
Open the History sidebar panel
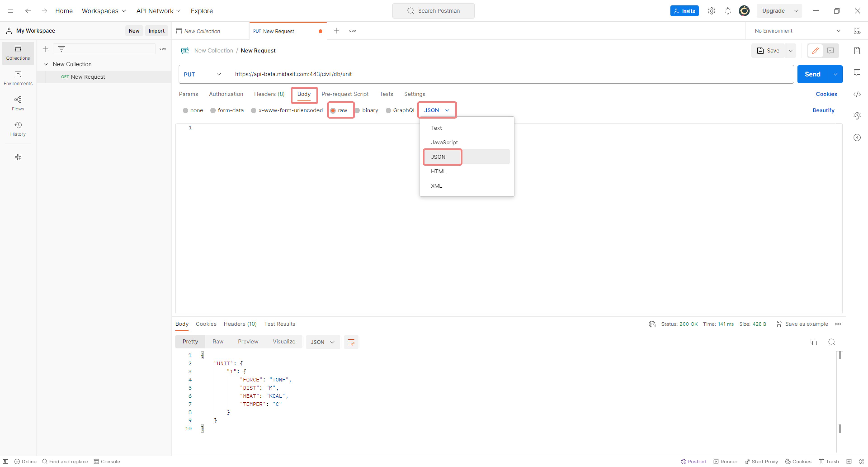tap(18, 129)
